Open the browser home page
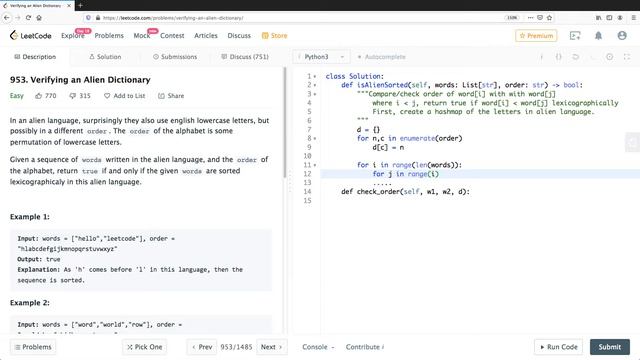This screenshot has width=640, height=360. coord(39,18)
